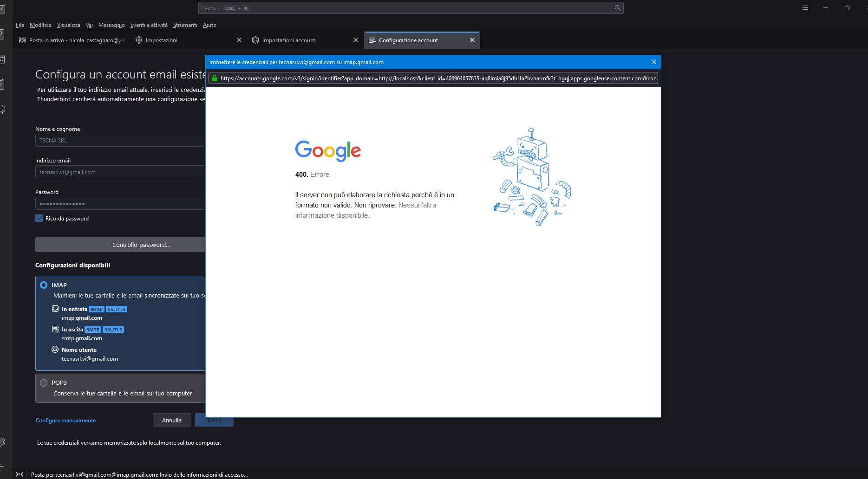Click the tecnasrl.vi@gmail.com username under Nome utente
The width and height of the screenshot is (868, 479).
coord(90,359)
